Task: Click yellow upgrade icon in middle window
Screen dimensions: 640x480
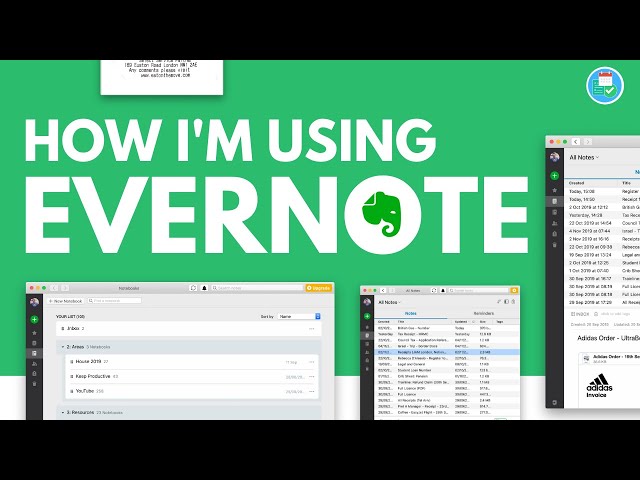Action: (x=514, y=290)
